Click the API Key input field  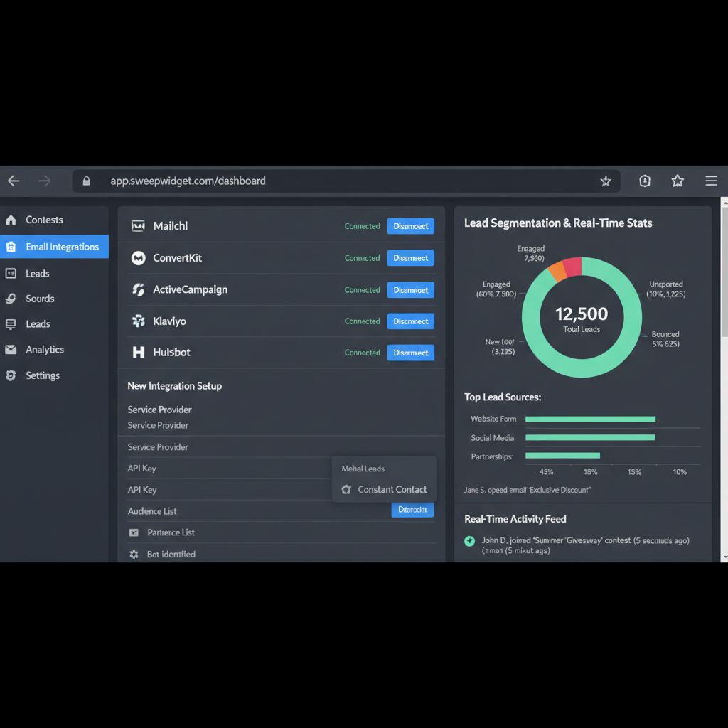click(227, 469)
